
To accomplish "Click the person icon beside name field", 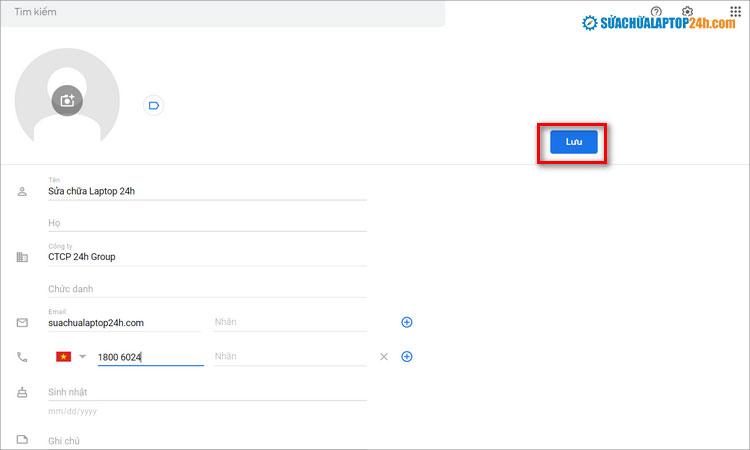I will click(22, 192).
